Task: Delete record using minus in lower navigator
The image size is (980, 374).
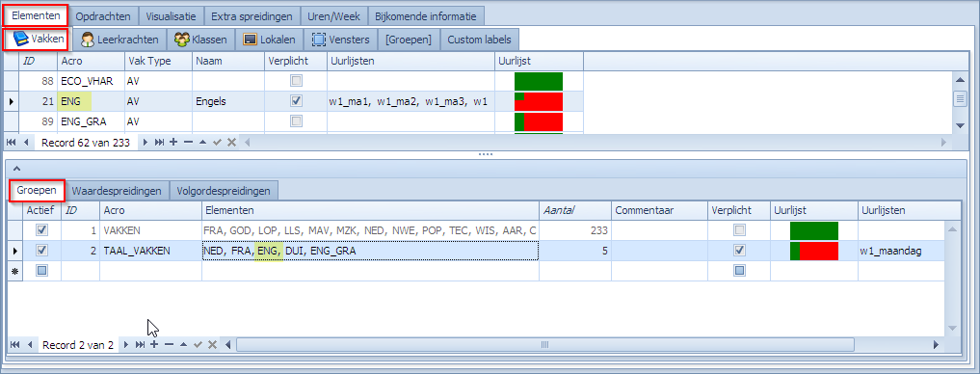Action: pos(168,345)
